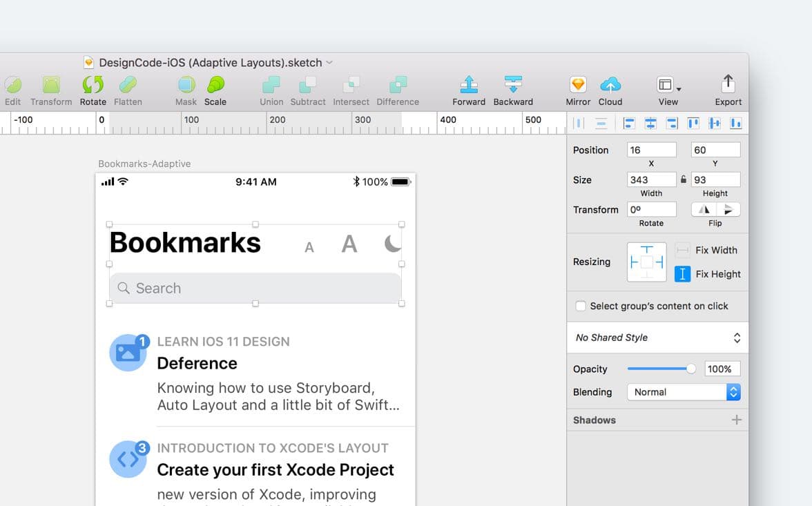Toggle Fix Width resizing option
Screen dimensions: 812x506
[x=682, y=250]
